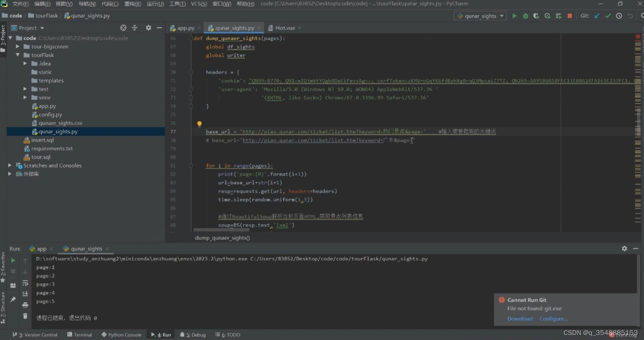Expand the test folder
This screenshot has height=340, width=644.
(25, 89)
